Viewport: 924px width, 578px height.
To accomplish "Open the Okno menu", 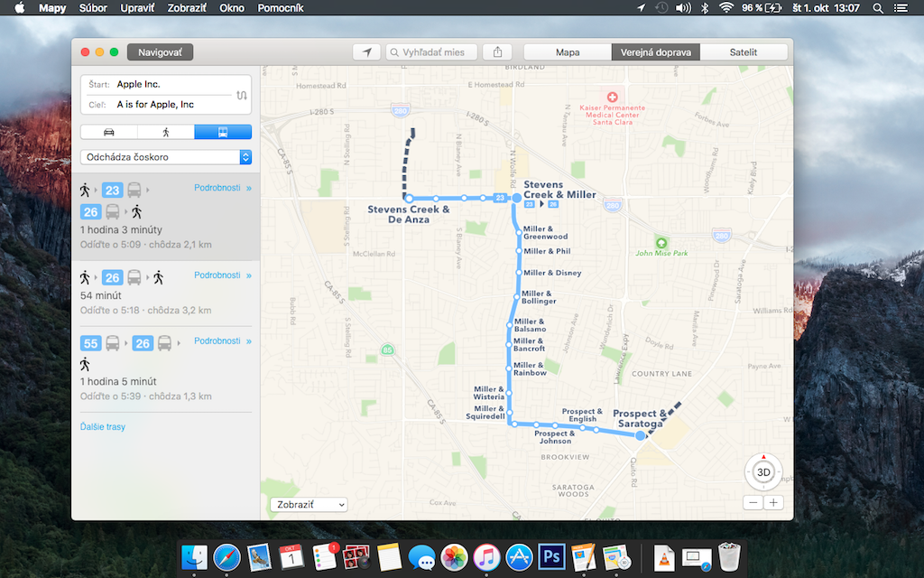I will point(232,7).
